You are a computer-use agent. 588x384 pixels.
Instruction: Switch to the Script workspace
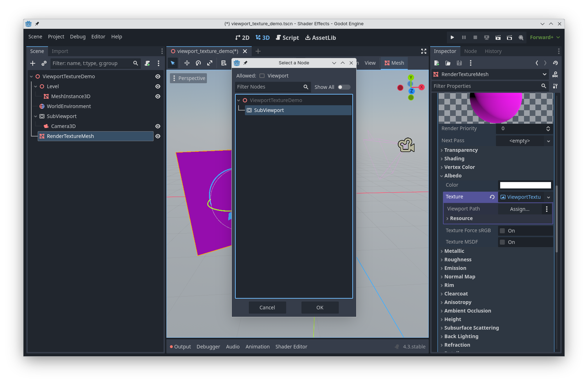click(287, 38)
